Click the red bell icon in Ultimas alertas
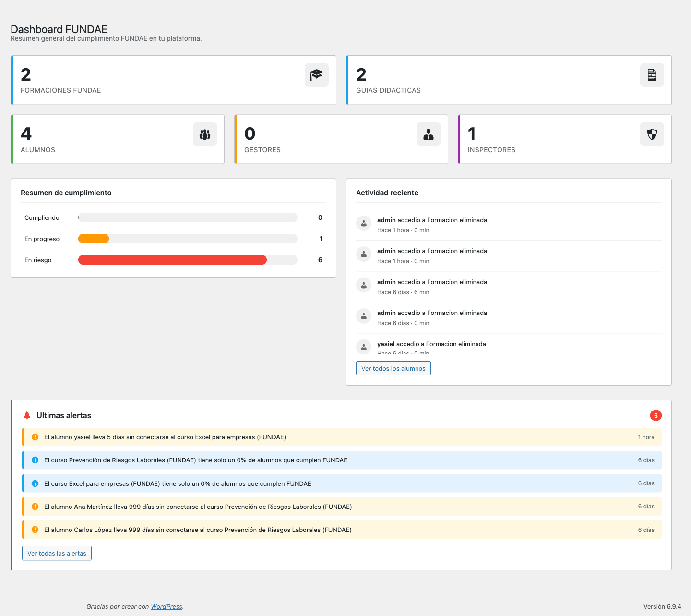Viewport: 691px width, 616px height. [27, 415]
